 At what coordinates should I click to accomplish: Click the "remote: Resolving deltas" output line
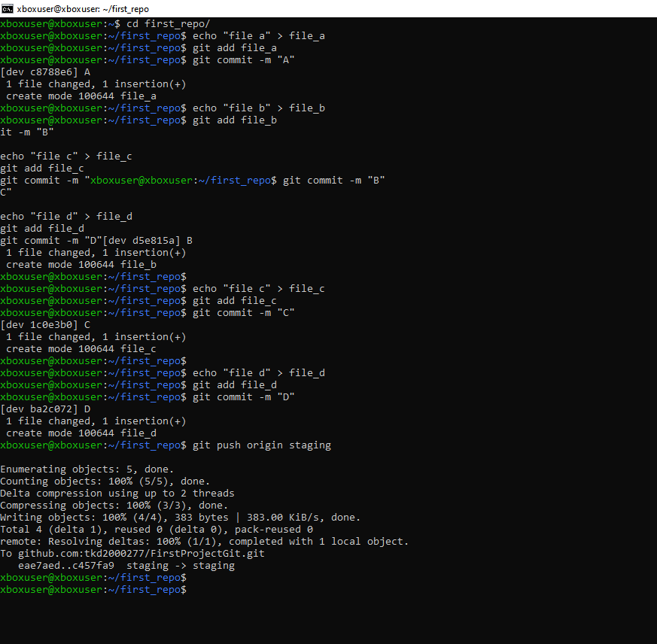(x=205, y=542)
